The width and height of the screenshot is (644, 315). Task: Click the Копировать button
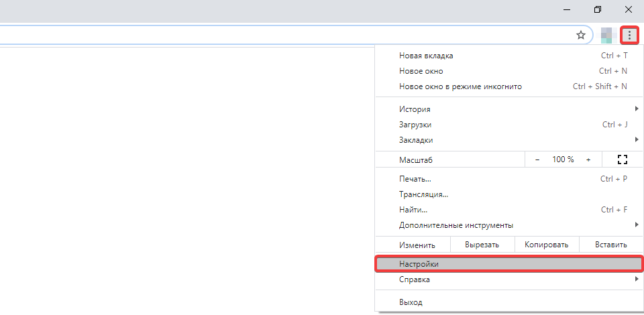pos(547,245)
